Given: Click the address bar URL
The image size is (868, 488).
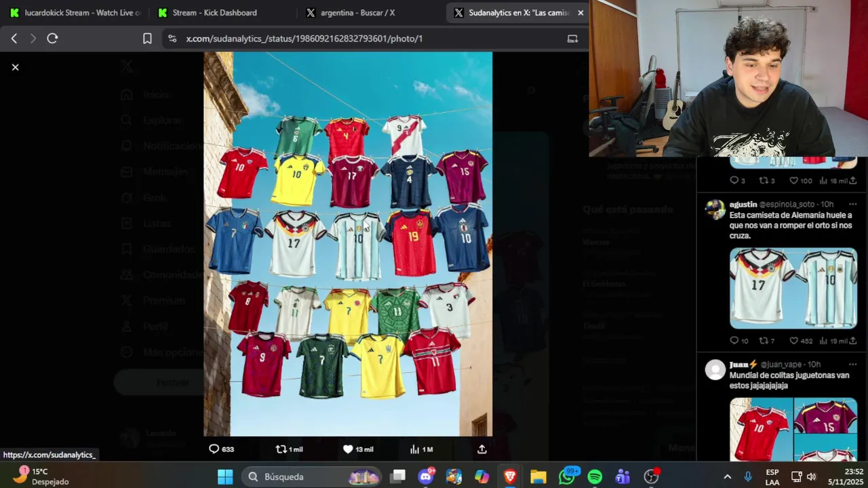Looking at the screenshot, I should pos(304,39).
